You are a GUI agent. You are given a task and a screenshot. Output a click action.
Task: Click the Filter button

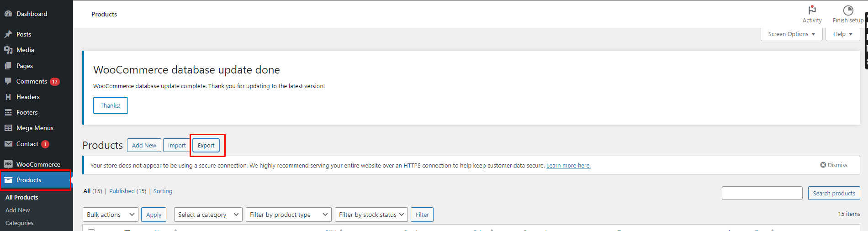[422, 215]
